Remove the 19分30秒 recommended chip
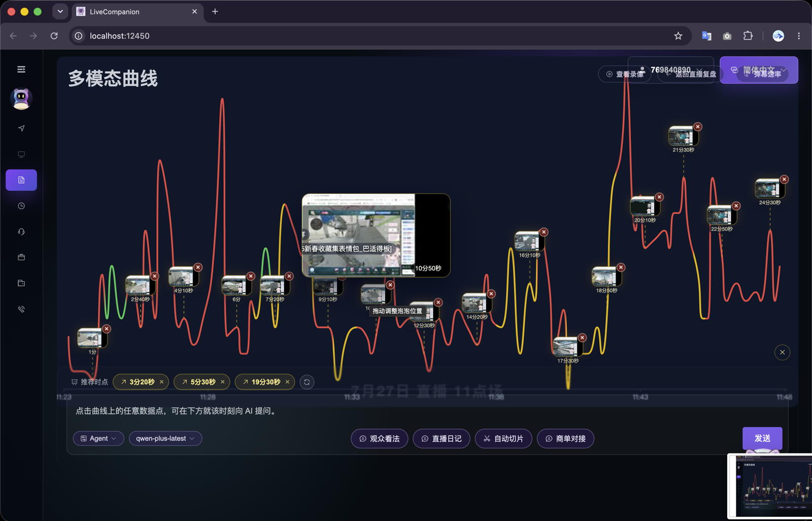Screen dimensions: 812x521 click(x=287, y=382)
